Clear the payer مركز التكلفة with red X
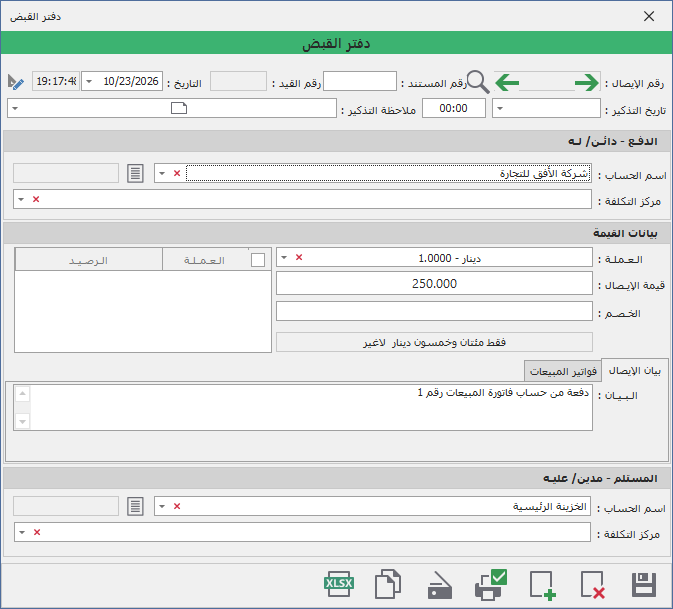Screen dimensions: 673x609 [x=36, y=199]
